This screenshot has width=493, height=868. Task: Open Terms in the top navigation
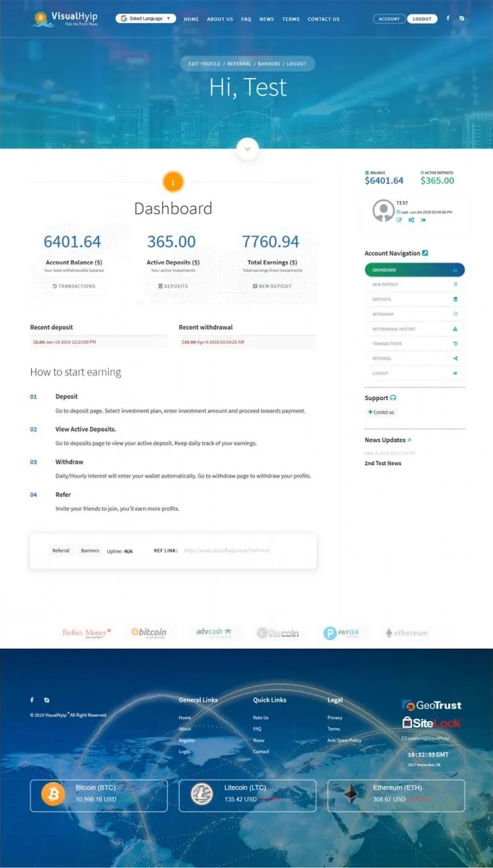tap(291, 19)
